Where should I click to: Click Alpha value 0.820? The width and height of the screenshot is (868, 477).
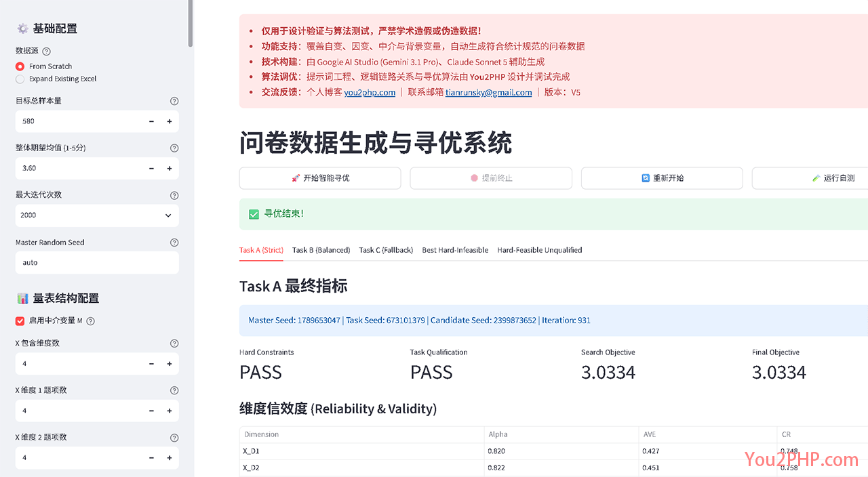pyautogui.click(x=561, y=451)
